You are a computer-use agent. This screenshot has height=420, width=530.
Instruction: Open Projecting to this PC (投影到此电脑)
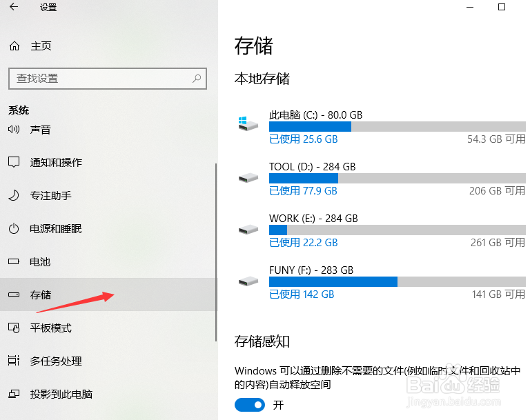(61, 394)
